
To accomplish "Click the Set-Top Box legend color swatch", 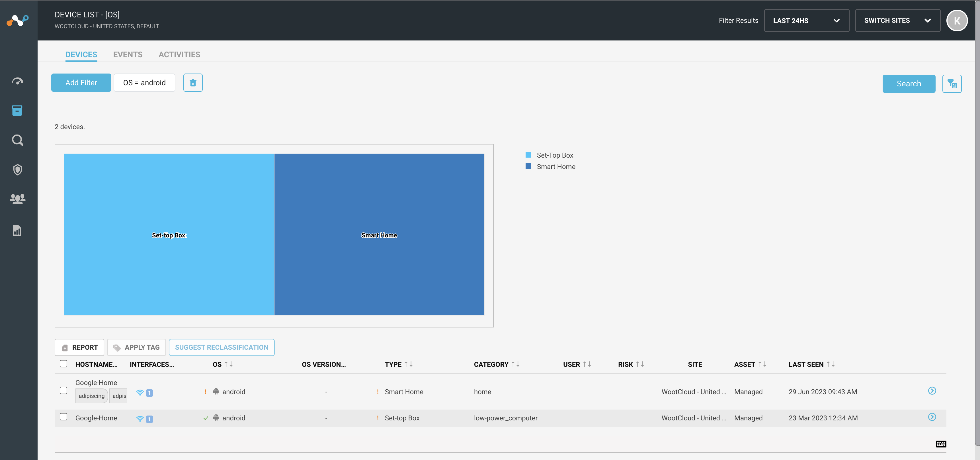I will 528,155.
